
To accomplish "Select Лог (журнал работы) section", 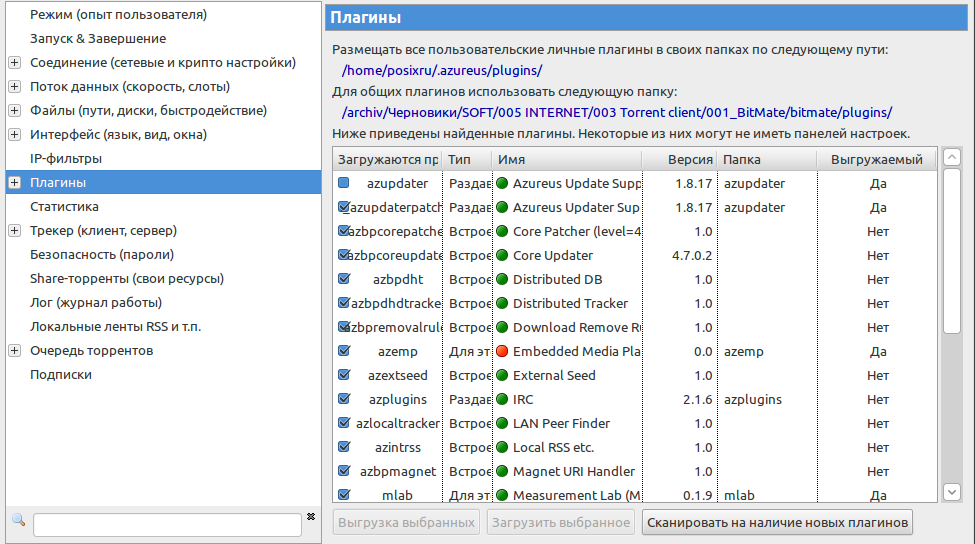I will pyautogui.click(x=96, y=302).
